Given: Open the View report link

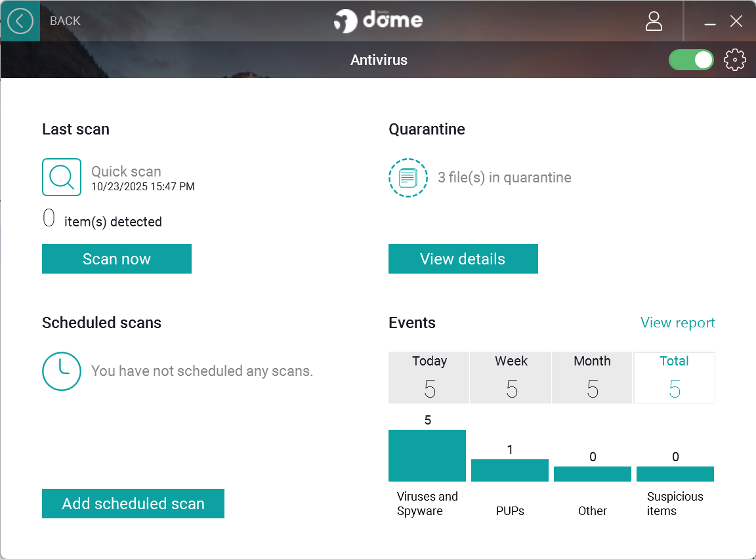Looking at the screenshot, I should point(677,322).
